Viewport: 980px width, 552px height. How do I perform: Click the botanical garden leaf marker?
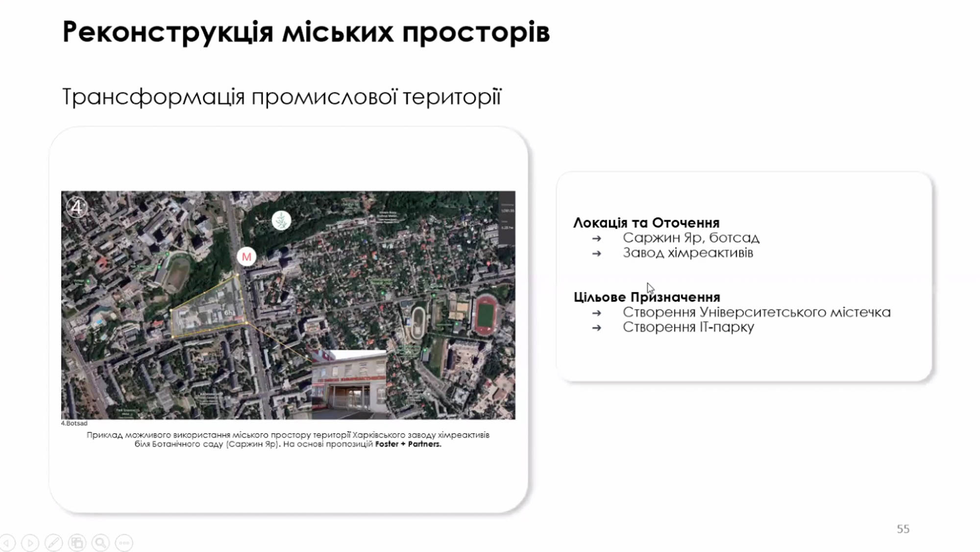(281, 220)
